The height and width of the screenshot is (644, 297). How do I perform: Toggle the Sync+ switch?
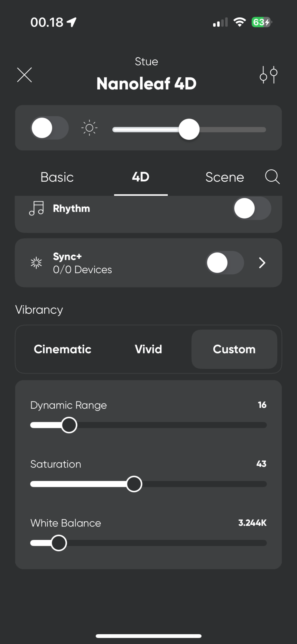(x=225, y=263)
